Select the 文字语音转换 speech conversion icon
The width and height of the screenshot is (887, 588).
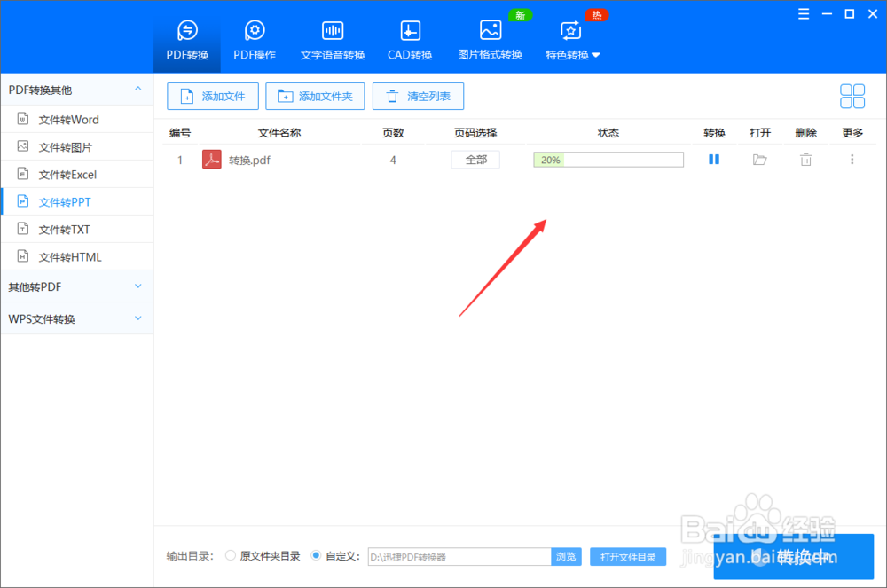tap(332, 37)
